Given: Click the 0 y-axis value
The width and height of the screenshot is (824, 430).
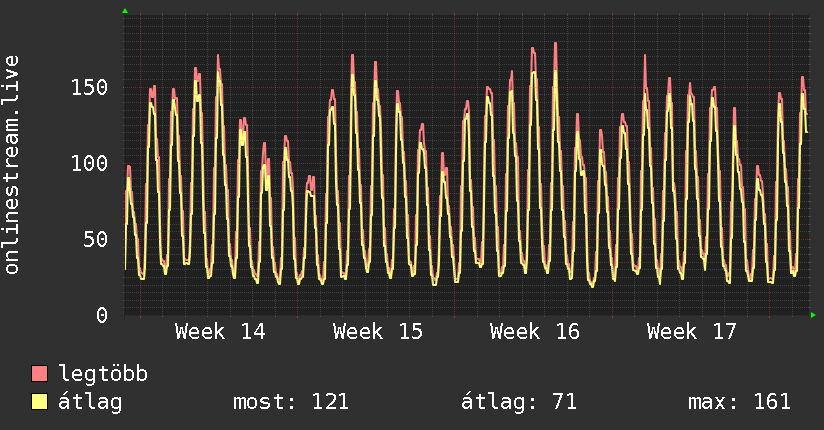Looking at the screenshot, I should pos(102,315).
